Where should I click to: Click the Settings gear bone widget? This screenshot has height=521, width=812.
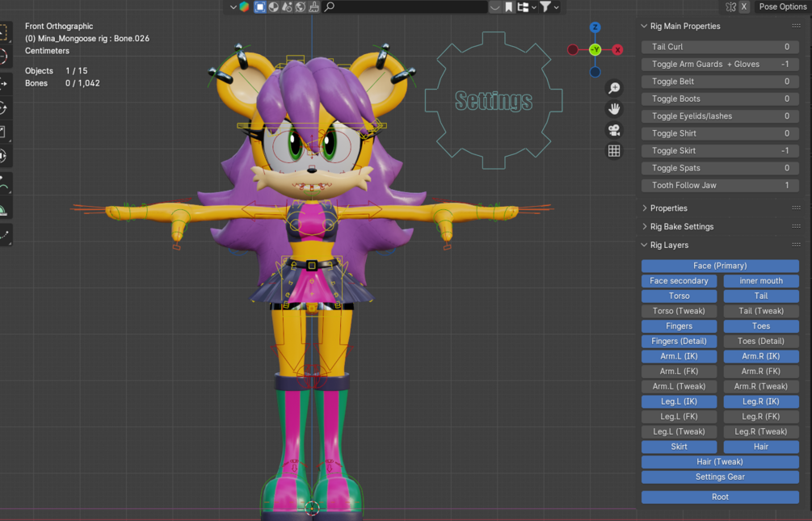[x=494, y=100]
